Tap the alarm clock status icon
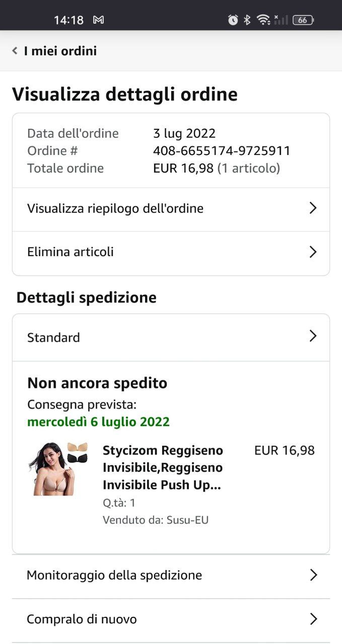The image size is (342, 644). tap(233, 20)
